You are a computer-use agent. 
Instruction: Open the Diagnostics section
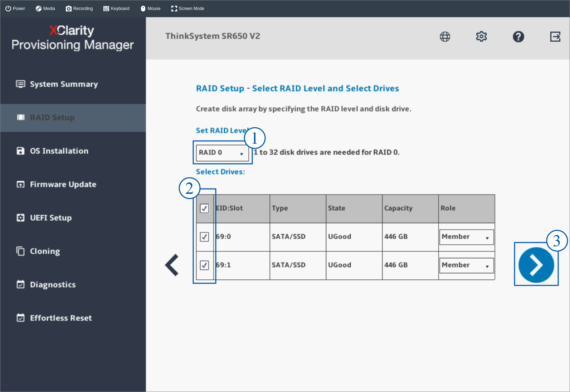(53, 284)
